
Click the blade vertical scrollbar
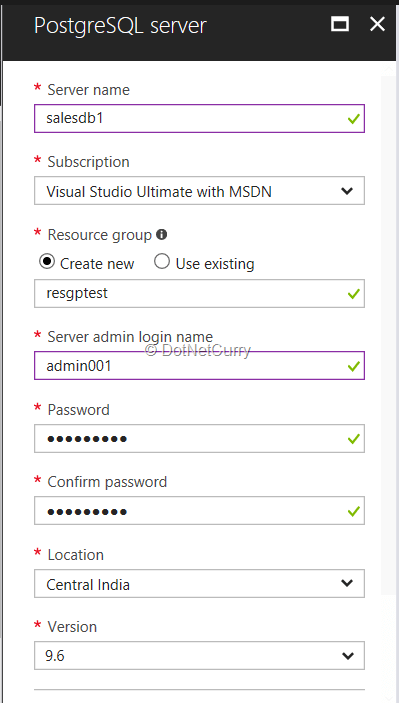click(x=388, y=335)
